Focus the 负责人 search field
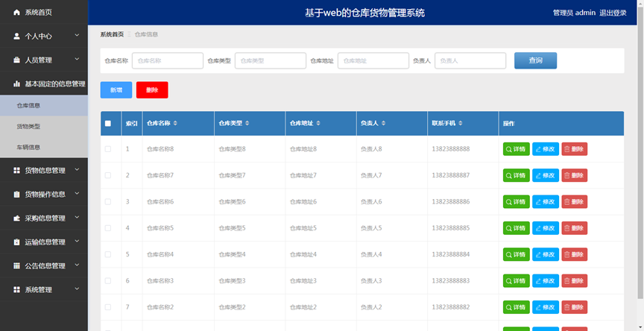This screenshot has width=644, height=331. [470, 60]
